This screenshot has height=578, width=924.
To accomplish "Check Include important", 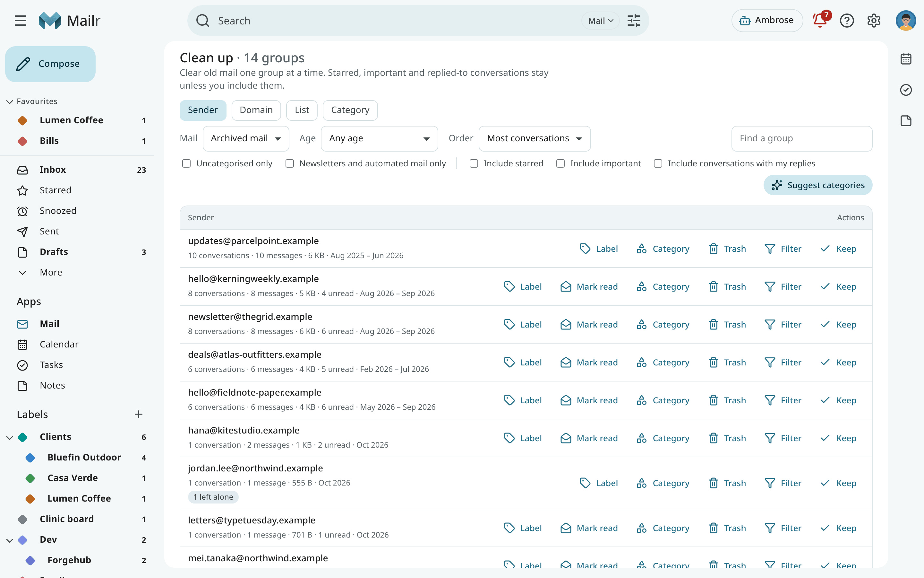I will tap(560, 164).
